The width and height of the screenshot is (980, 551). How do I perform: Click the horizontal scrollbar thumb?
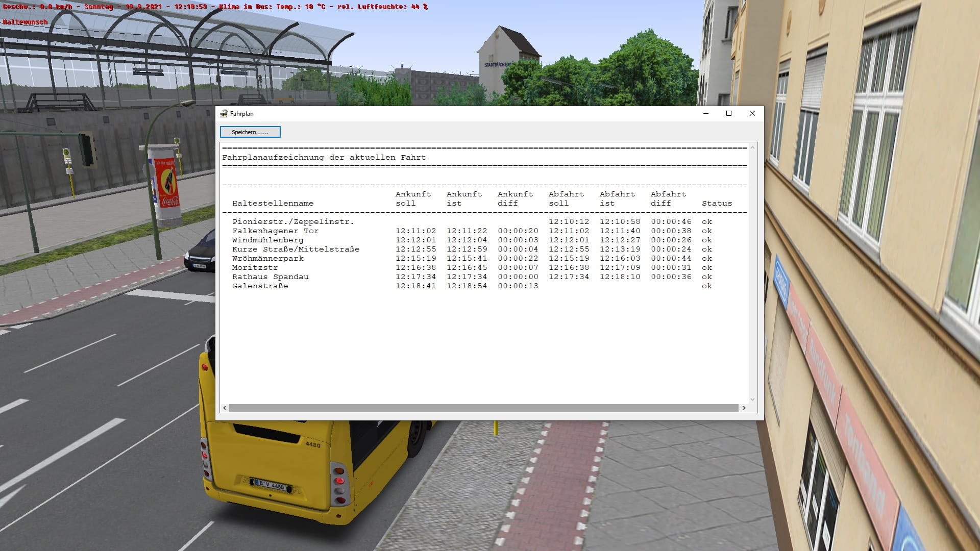point(483,408)
